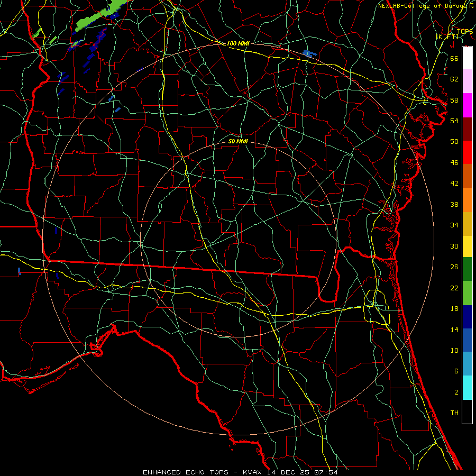Click the "10" legend value
Viewport: 476px width, 476px height.
[x=454, y=350]
